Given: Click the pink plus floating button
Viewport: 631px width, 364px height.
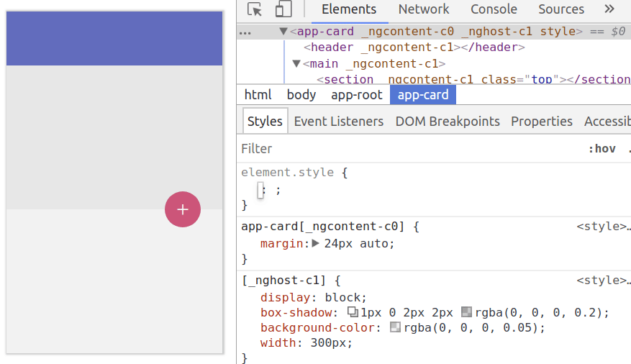Looking at the screenshot, I should pos(183,209).
